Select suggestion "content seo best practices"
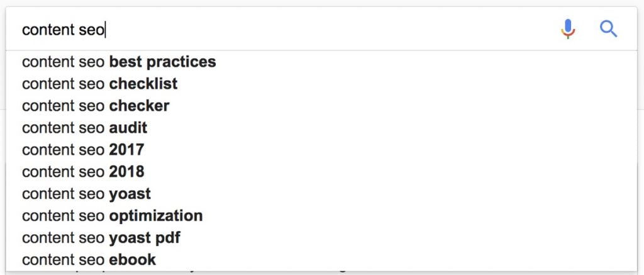 click(x=119, y=62)
